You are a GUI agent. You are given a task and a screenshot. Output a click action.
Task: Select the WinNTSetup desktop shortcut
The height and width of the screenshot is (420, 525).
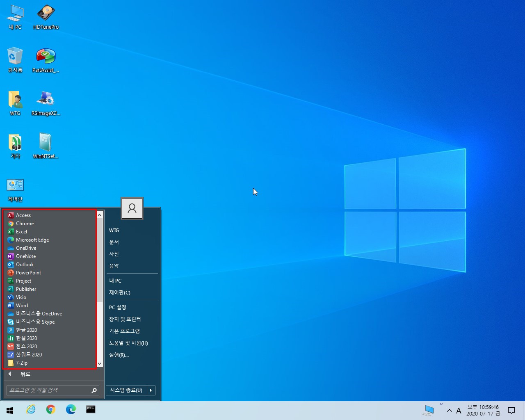tap(46, 146)
